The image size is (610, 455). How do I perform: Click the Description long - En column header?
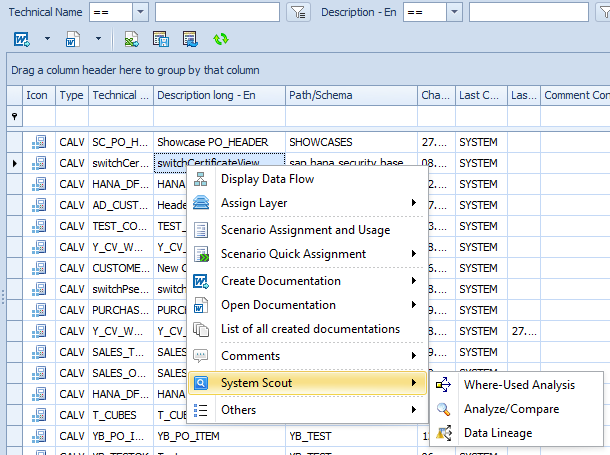pyautogui.click(x=218, y=95)
